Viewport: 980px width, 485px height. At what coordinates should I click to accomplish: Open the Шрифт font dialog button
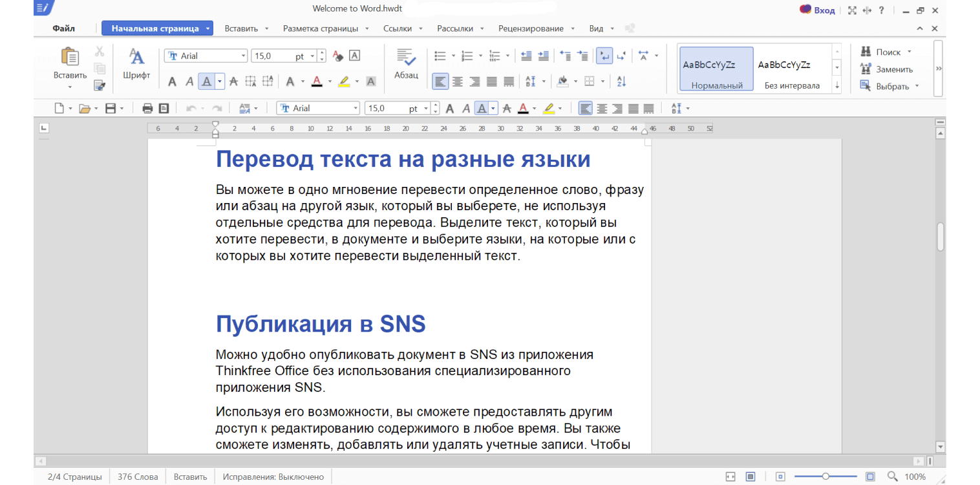coord(136,63)
